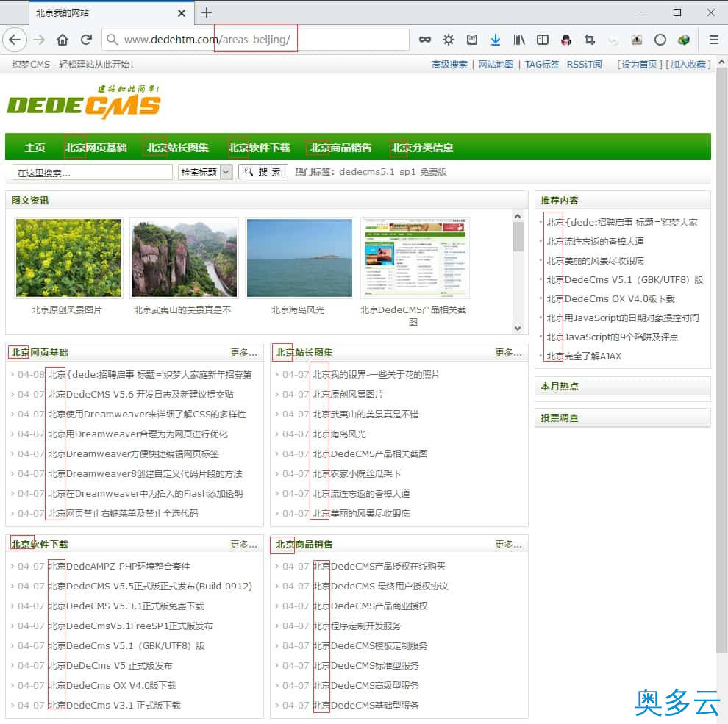This screenshot has width=728, height=724.
Task: Open 北京DedeCms OX V4.0版下载 recommended link
Action: (x=610, y=299)
